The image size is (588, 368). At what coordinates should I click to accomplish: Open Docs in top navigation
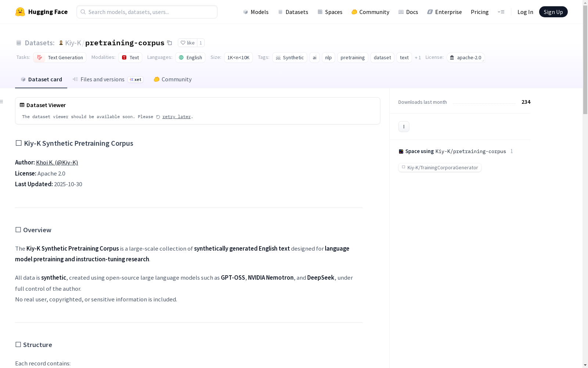tap(408, 12)
